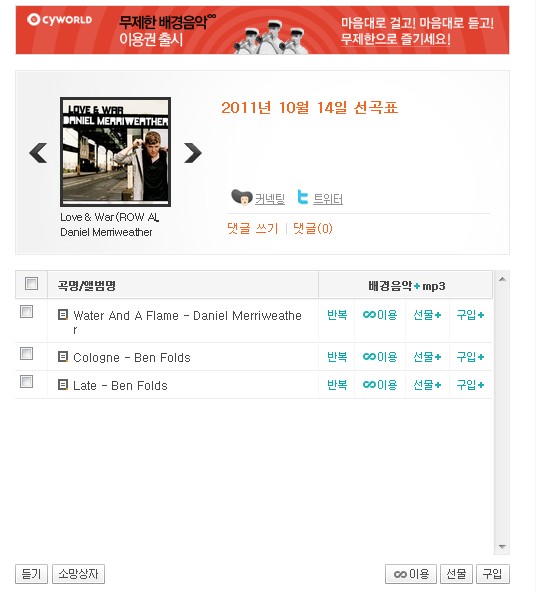Check the Cologne - Ben Folds checkbox
The width and height of the screenshot is (536, 593).
click(26, 354)
